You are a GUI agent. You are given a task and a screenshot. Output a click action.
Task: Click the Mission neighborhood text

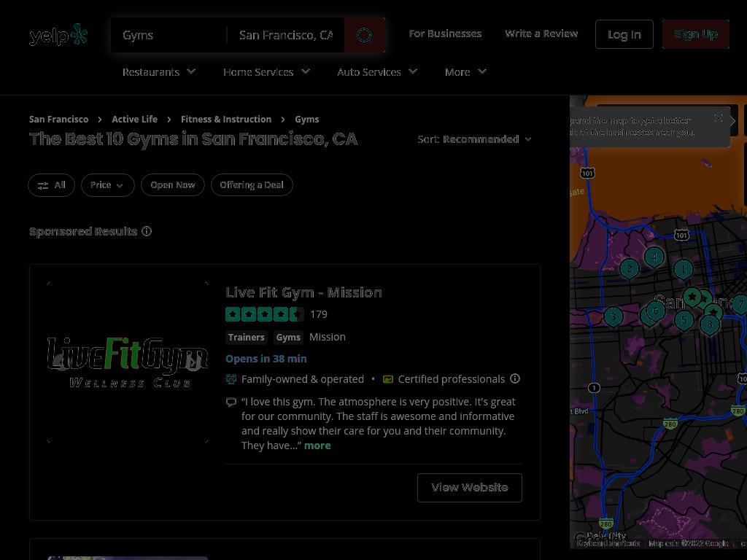328,337
